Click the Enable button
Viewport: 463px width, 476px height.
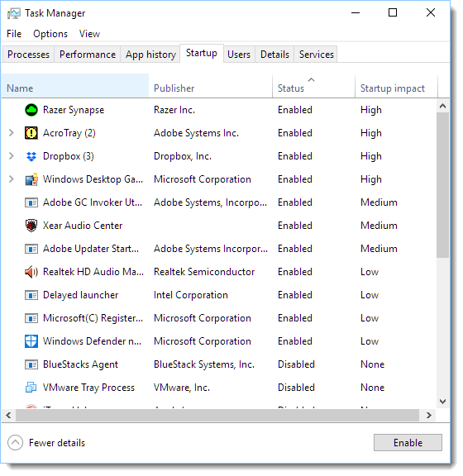408,443
